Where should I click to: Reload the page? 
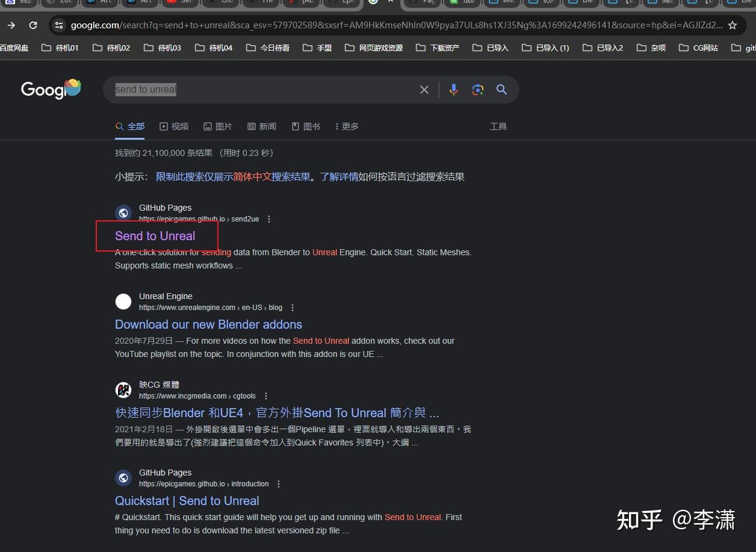coord(33,25)
